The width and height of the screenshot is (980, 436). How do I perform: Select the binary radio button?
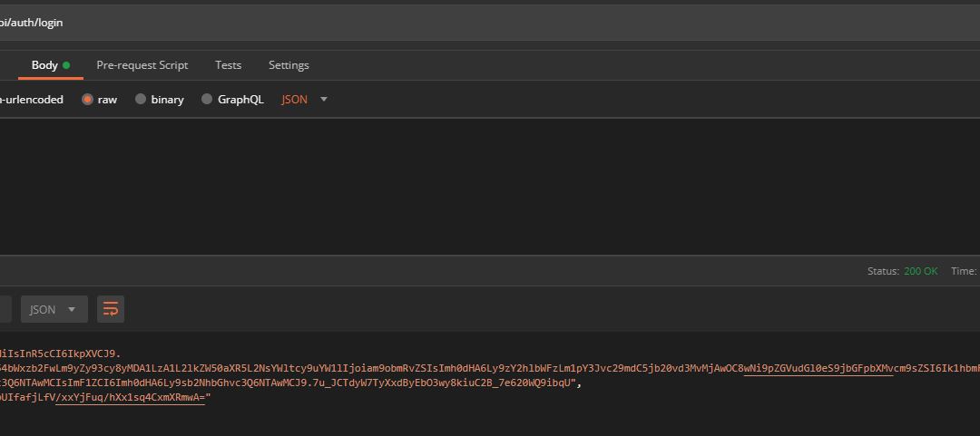coord(141,100)
